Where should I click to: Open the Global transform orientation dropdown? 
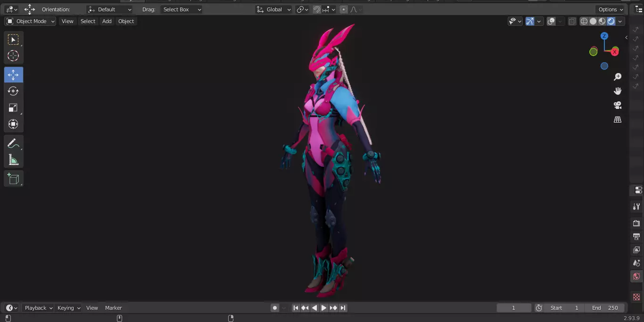pos(273,9)
